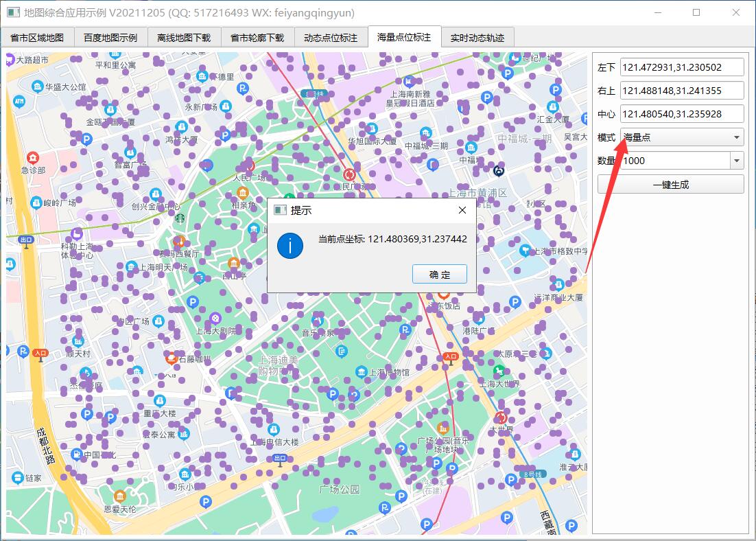Click the 确定 button in the dialog

coord(439,274)
